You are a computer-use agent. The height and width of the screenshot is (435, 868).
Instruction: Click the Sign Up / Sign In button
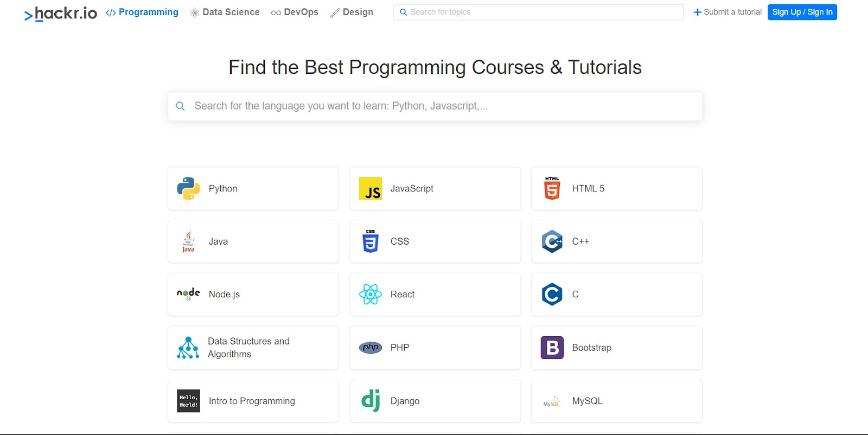point(802,12)
